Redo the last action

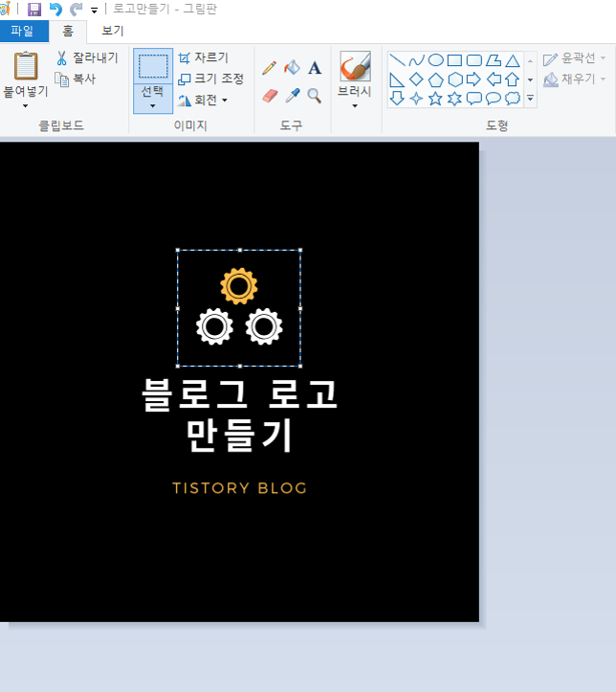pos(77,9)
